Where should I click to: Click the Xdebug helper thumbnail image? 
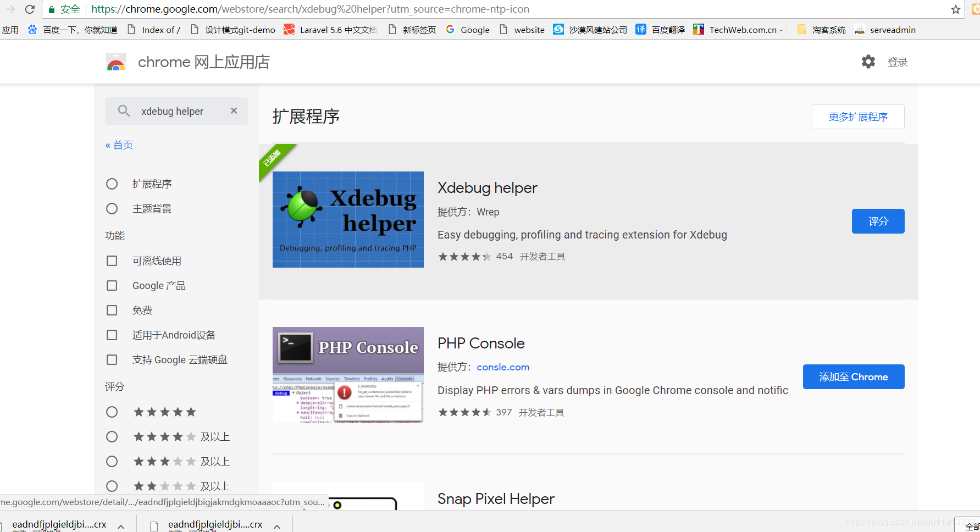point(348,219)
